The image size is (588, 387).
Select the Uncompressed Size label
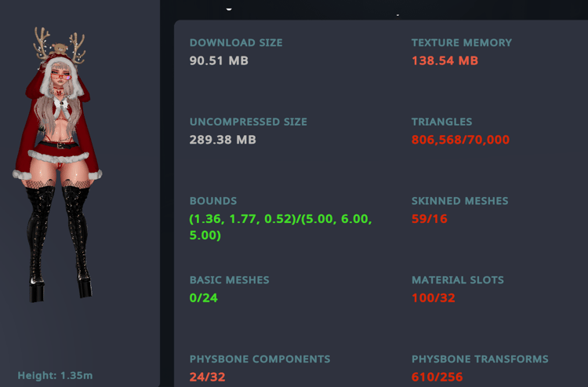pos(248,122)
